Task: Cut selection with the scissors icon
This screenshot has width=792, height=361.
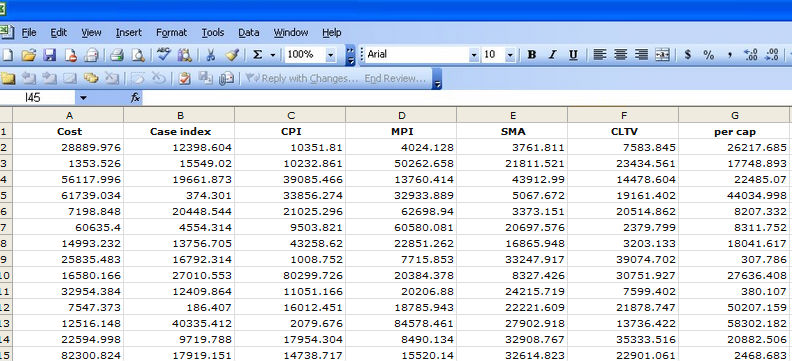Action: [211, 55]
